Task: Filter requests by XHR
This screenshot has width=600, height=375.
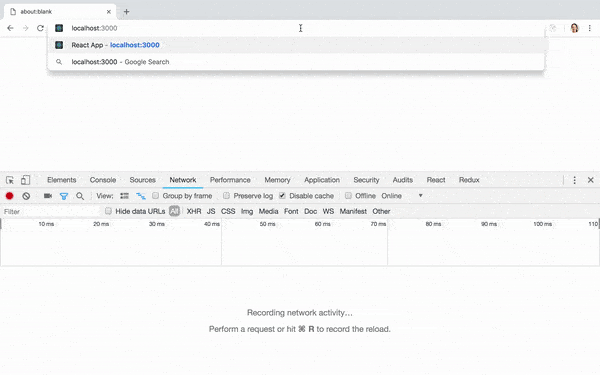Action: point(194,211)
